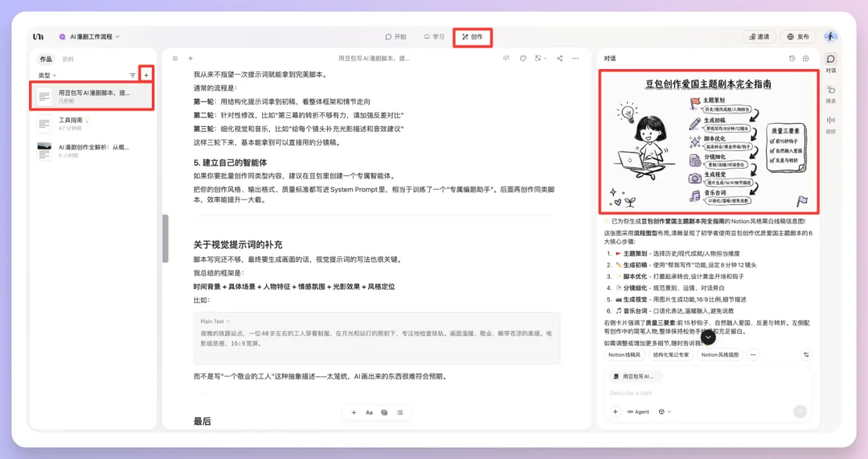The width and height of the screenshot is (868, 459).
Task: Open the generated 豆包创作爱国主题剧本 infographic image
Action: (x=709, y=141)
